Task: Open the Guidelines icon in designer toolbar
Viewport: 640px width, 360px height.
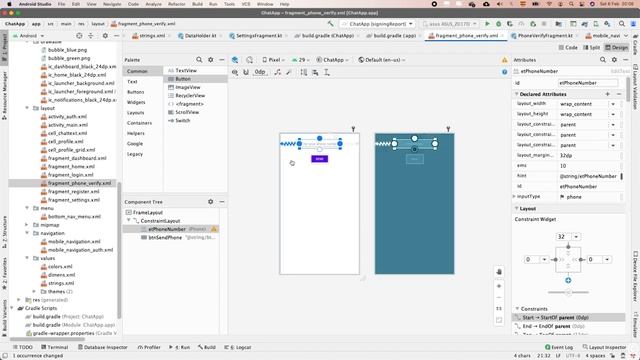Action: (327, 72)
